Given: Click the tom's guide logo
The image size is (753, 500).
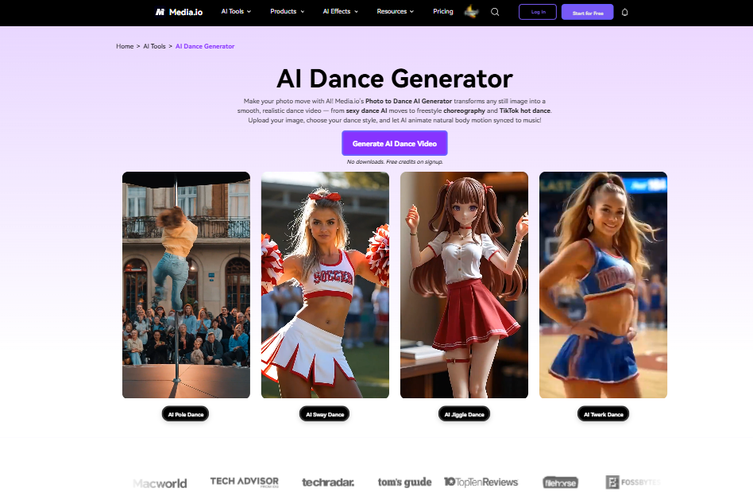Looking at the screenshot, I should tap(404, 482).
